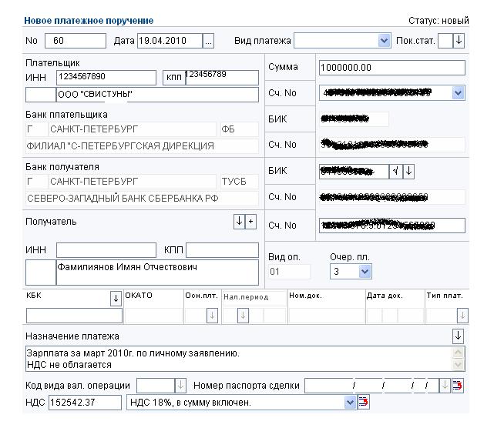Click the red clear icon after Номер паспорта сделки
The image size is (504, 438).
point(458,386)
